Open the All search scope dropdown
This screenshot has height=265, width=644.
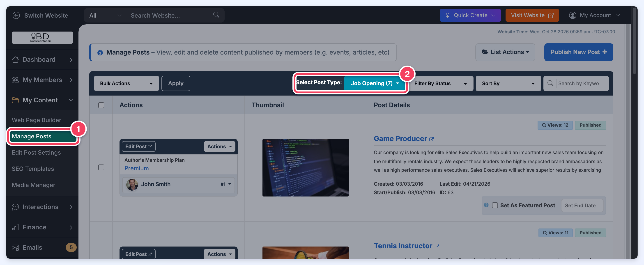(x=105, y=15)
